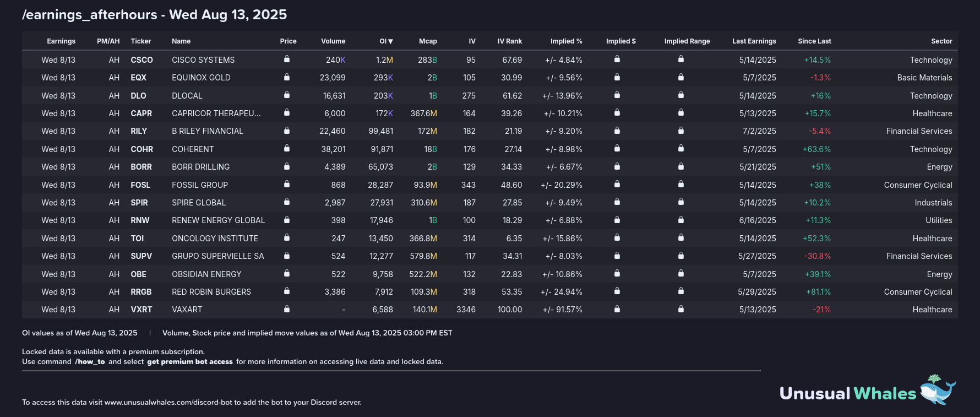Click the Utilities sector cell
The image size is (980, 417).
click(x=939, y=220)
